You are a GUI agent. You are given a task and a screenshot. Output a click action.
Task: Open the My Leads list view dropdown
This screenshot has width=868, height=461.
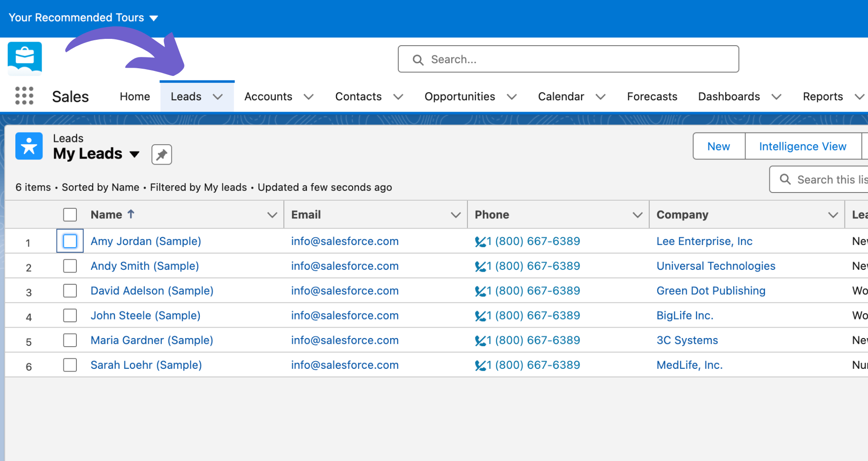point(134,154)
